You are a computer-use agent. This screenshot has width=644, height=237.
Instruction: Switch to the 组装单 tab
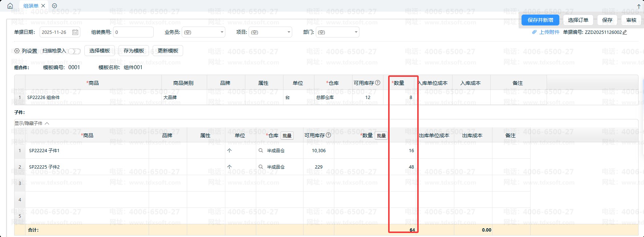point(31,6)
